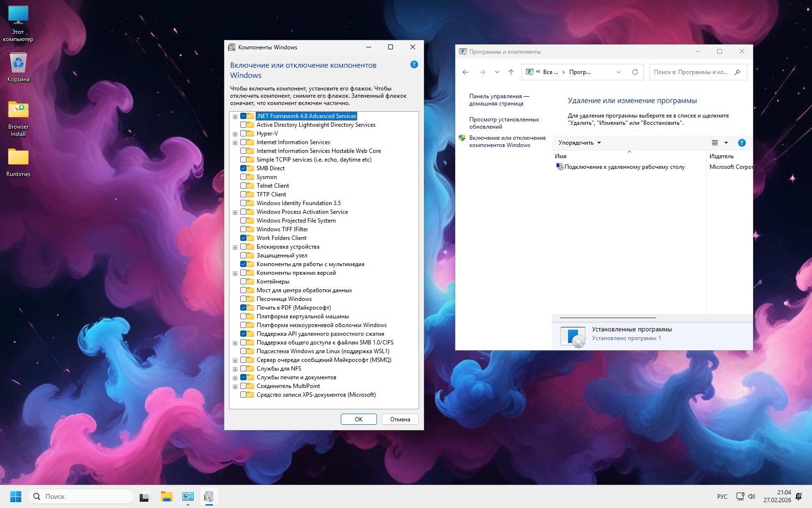
Task: Click the Имя column header
Action: 561,156
